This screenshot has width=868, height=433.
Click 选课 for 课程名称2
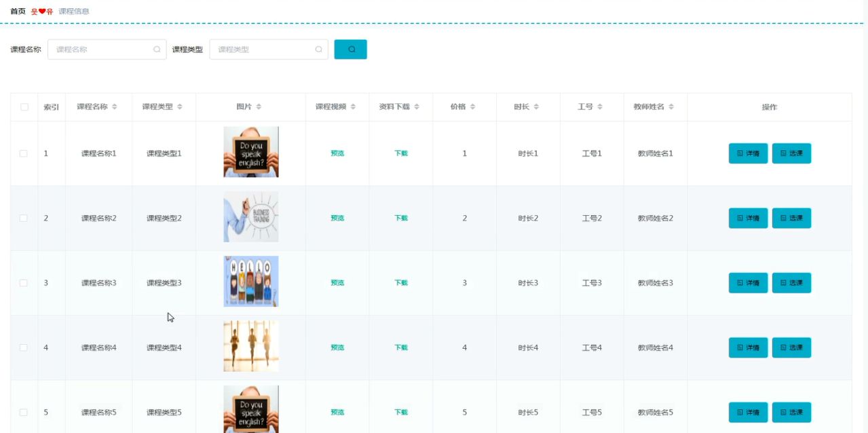[791, 218]
